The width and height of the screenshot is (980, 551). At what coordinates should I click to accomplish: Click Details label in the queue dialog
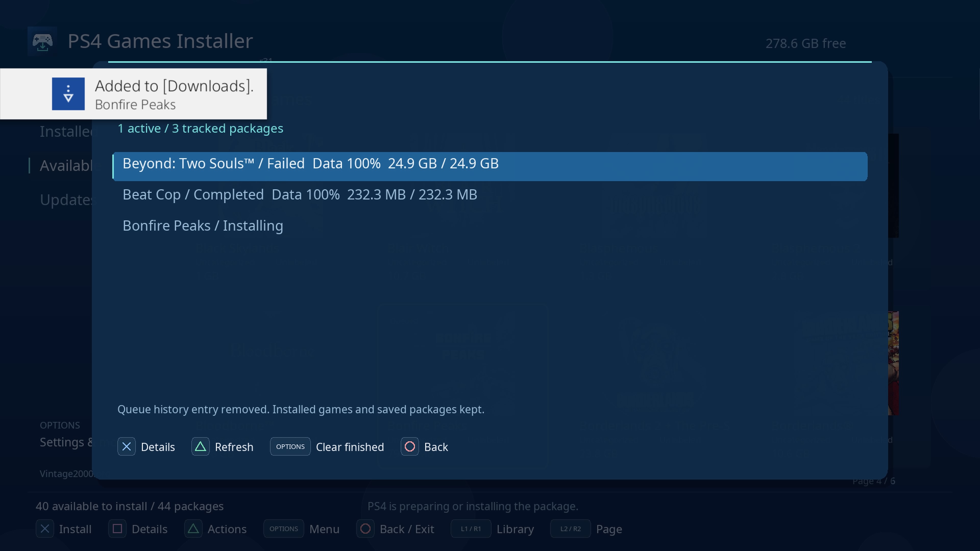158,447
